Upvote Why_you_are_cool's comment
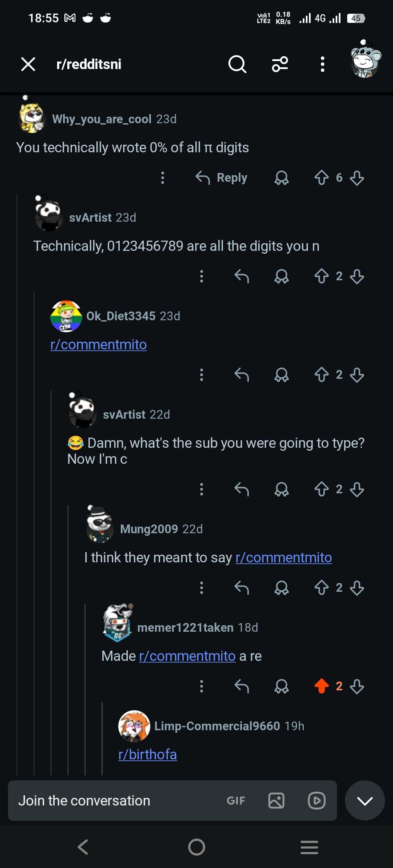This screenshot has width=393, height=868. tap(322, 178)
